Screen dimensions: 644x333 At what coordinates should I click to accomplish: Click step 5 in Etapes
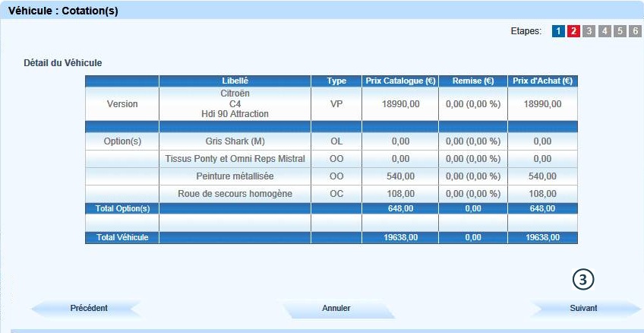tap(620, 31)
